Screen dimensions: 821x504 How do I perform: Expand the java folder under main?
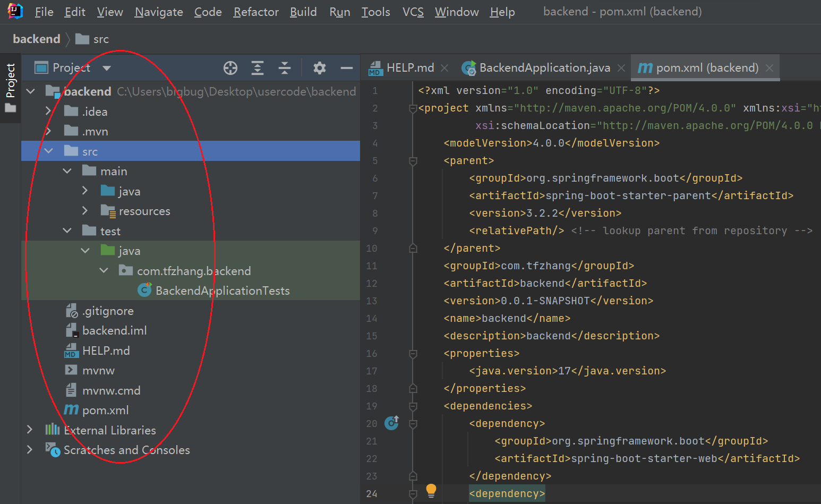pos(85,191)
